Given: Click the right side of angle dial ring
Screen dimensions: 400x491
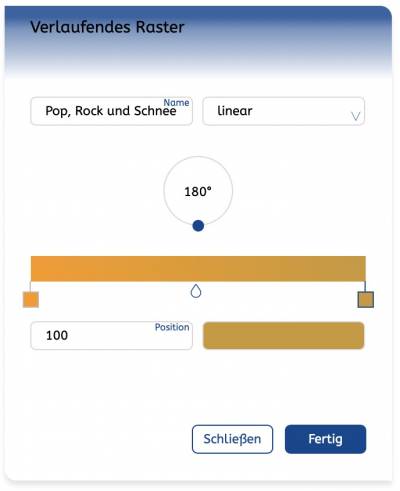Looking at the screenshot, I should [x=232, y=191].
